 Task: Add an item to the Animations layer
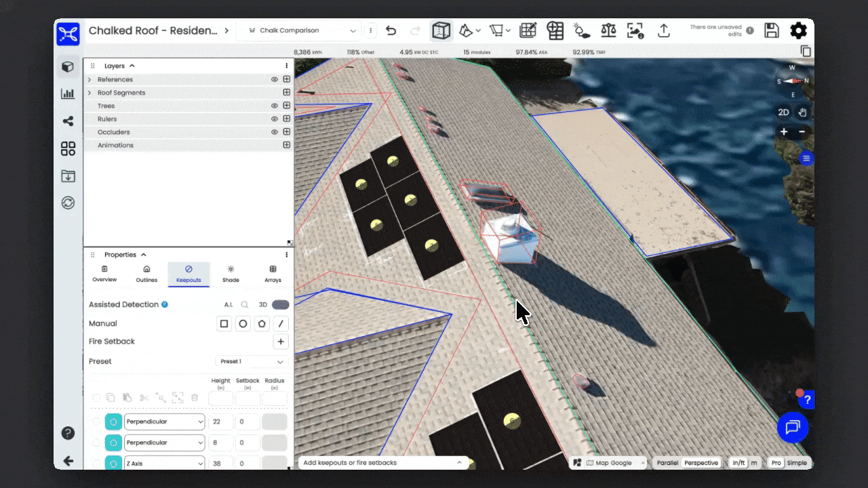pyautogui.click(x=287, y=145)
